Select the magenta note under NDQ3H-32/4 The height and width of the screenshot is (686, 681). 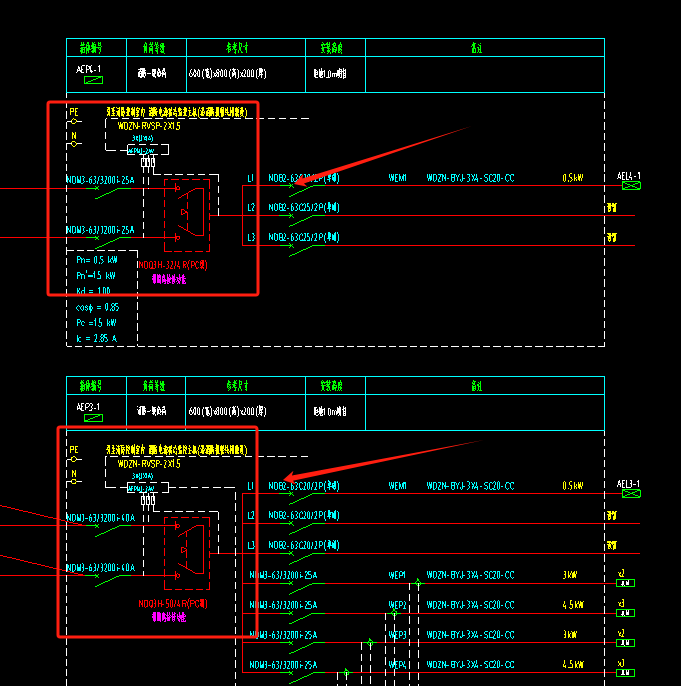pyautogui.click(x=169, y=279)
